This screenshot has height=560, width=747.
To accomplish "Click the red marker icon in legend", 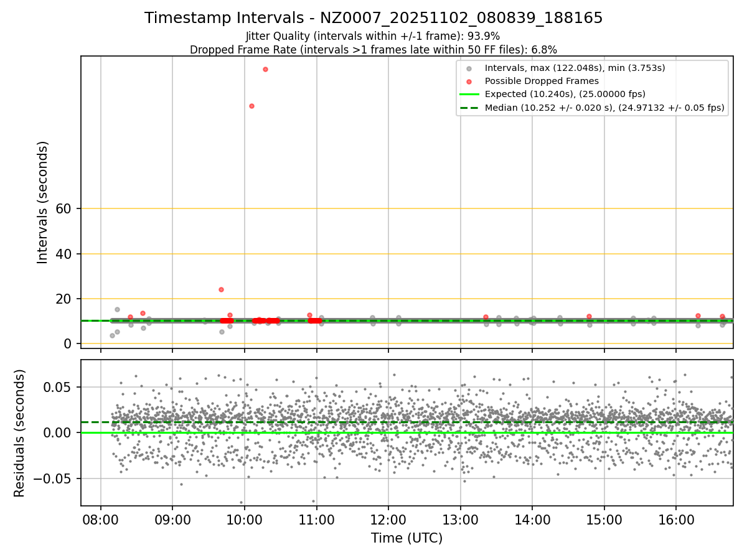I will 469,82.
